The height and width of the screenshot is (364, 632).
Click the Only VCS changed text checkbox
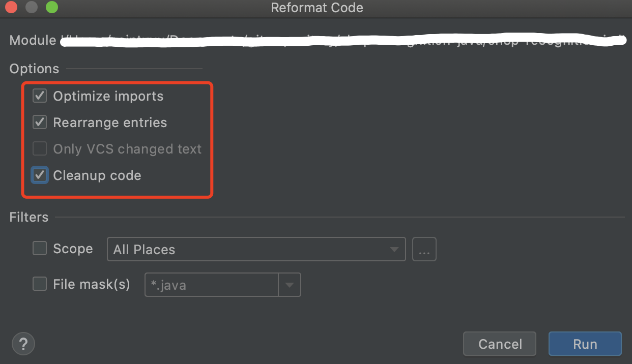[x=40, y=148]
